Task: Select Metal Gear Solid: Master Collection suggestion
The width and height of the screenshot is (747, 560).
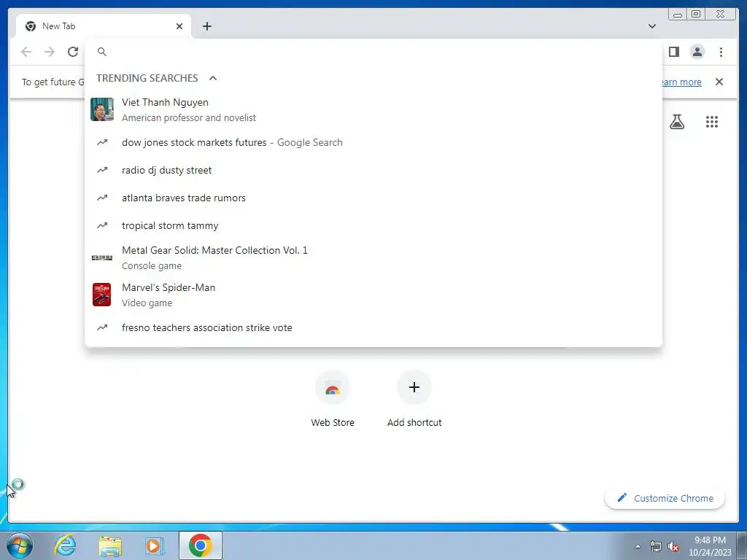Action: tap(373, 257)
